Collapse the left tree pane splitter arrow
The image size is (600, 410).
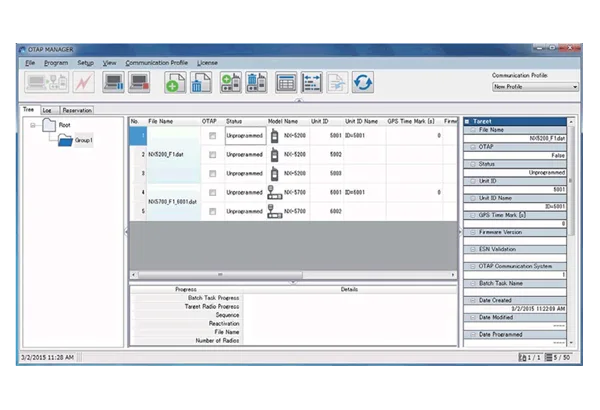126,232
